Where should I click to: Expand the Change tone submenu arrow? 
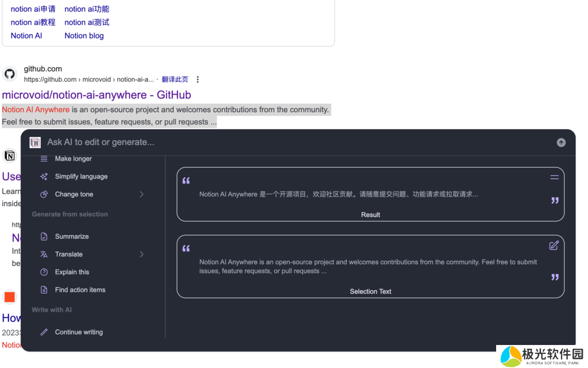[141, 194]
